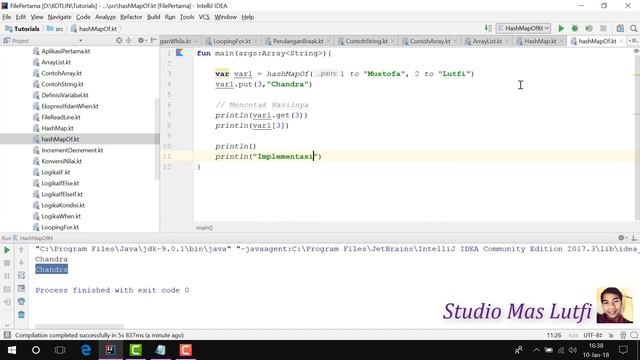This screenshot has height=360, width=640.
Task: Hide the Project panel with the hide icon
Action: (x=153, y=40)
